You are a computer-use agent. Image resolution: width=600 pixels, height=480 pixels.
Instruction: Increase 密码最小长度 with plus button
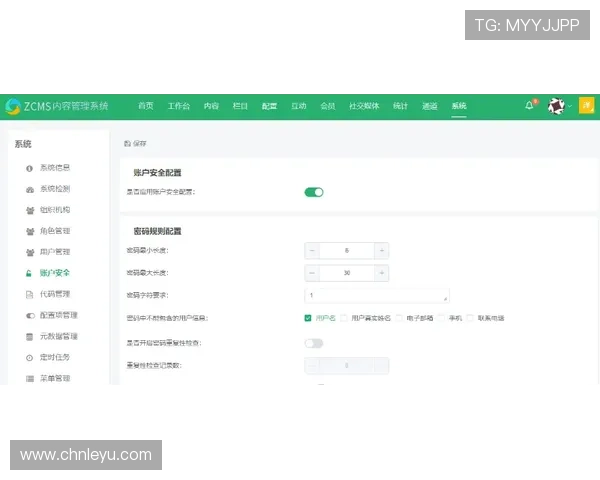click(x=382, y=251)
